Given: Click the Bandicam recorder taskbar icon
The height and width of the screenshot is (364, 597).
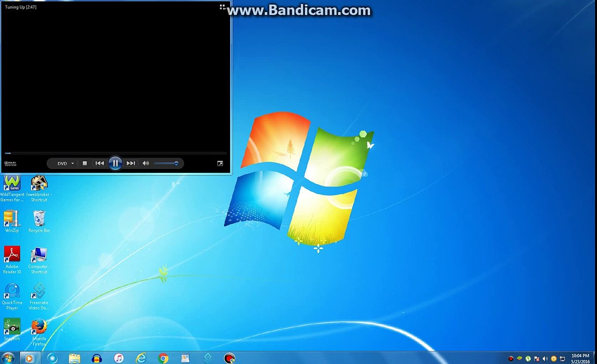Looking at the screenshot, I should (x=230, y=358).
